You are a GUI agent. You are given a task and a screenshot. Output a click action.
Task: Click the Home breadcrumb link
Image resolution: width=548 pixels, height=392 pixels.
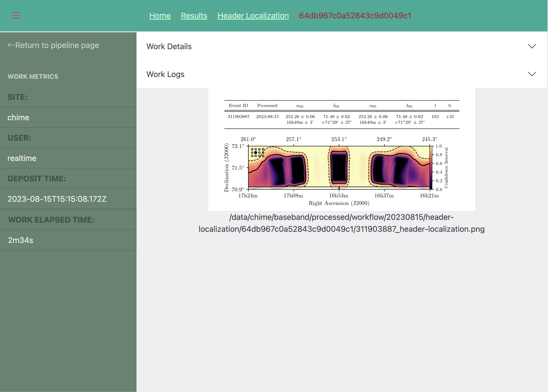(160, 16)
